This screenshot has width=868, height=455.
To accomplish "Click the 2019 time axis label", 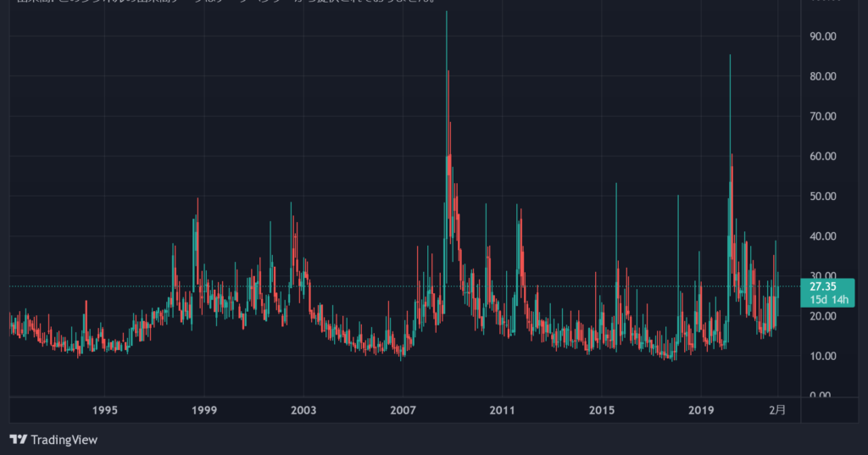I will point(701,410).
